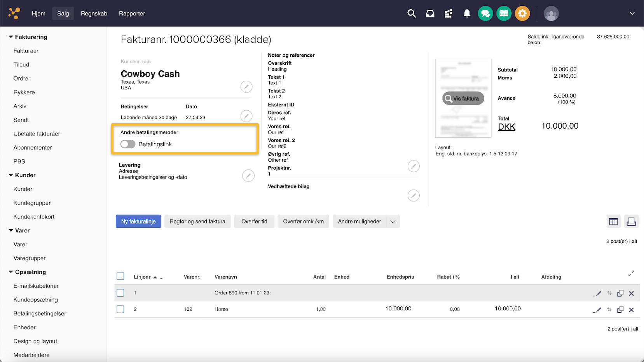This screenshot has height=362, width=644.
Task: Open the green chat bubble icon
Action: coord(485,14)
